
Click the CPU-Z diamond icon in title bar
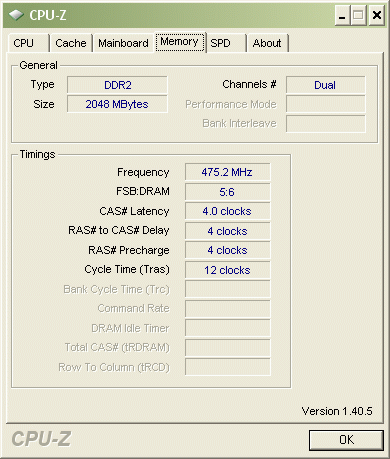16,15
